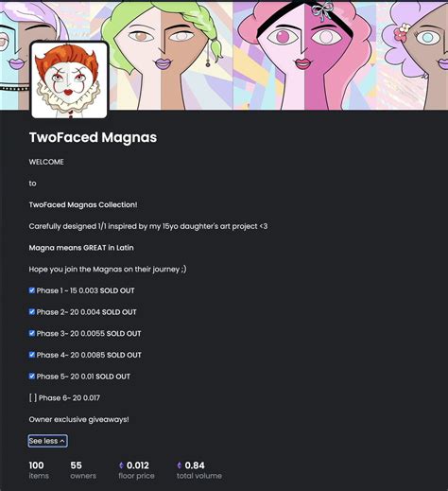Click the Ethereum icon beside floor price

coord(121,465)
